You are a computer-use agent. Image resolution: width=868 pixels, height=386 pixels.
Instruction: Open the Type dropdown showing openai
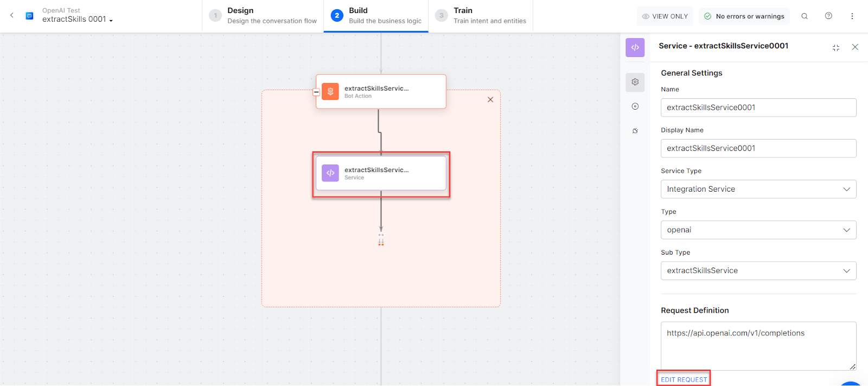758,230
